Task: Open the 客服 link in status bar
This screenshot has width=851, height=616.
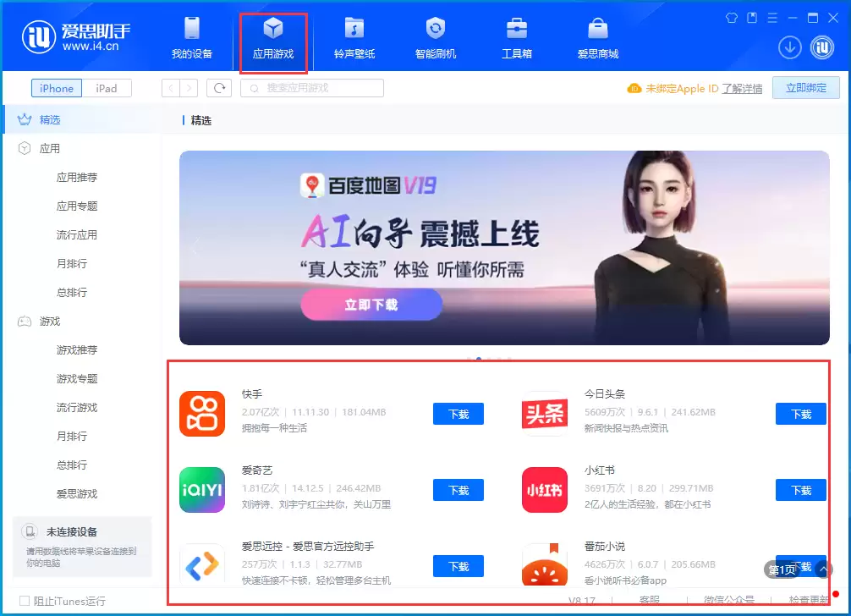Action: pyautogui.click(x=649, y=600)
